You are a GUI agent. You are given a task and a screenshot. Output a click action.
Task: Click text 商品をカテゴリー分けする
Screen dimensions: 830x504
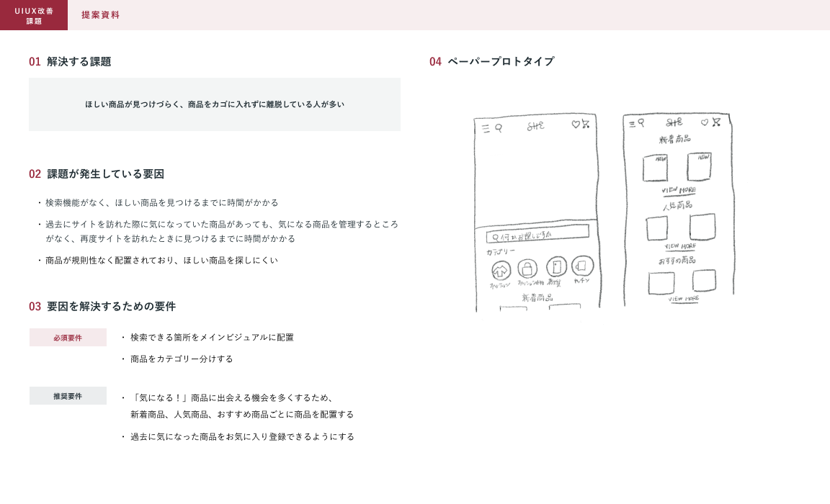coord(182,359)
